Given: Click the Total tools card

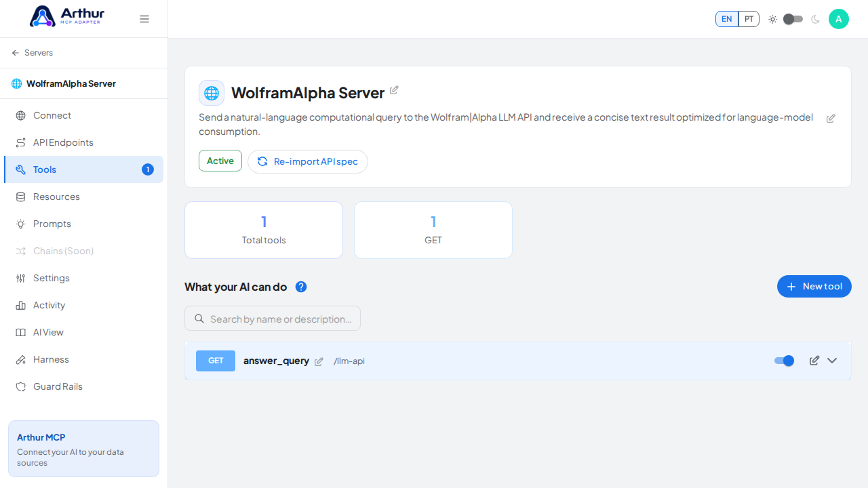Looking at the screenshot, I should (x=264, y=230).
